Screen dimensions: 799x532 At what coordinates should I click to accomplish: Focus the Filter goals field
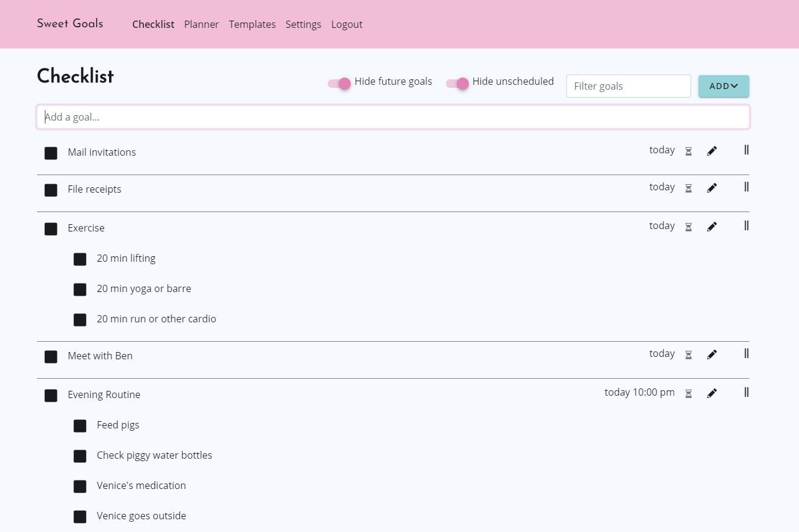click(x=629, y=86)
